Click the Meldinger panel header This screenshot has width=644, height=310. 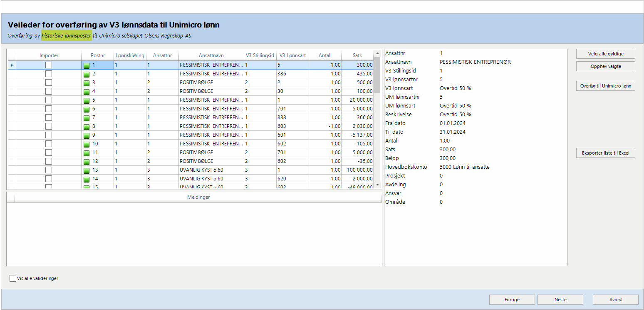pos(198,197)
